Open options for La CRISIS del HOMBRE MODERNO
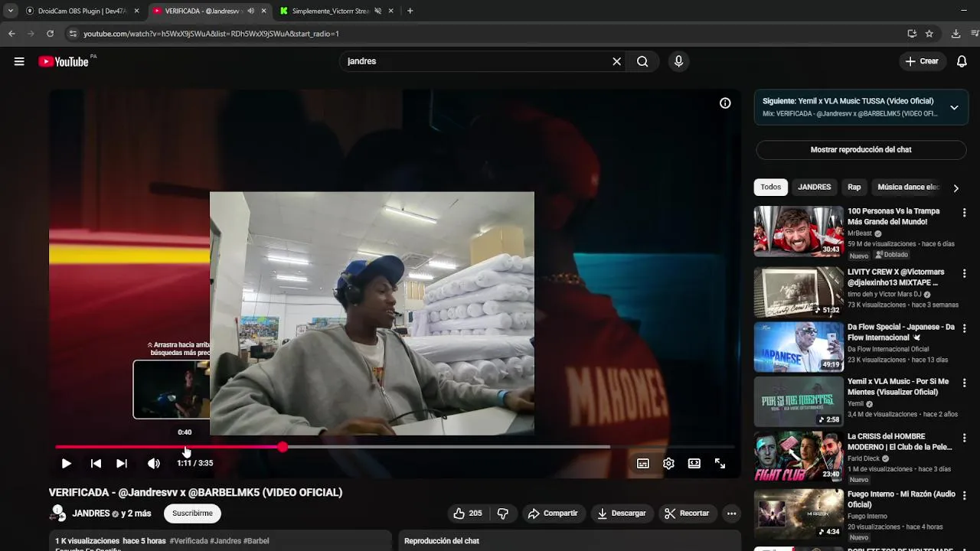Screen dimensions: 980x551 [x=964, y=438]
